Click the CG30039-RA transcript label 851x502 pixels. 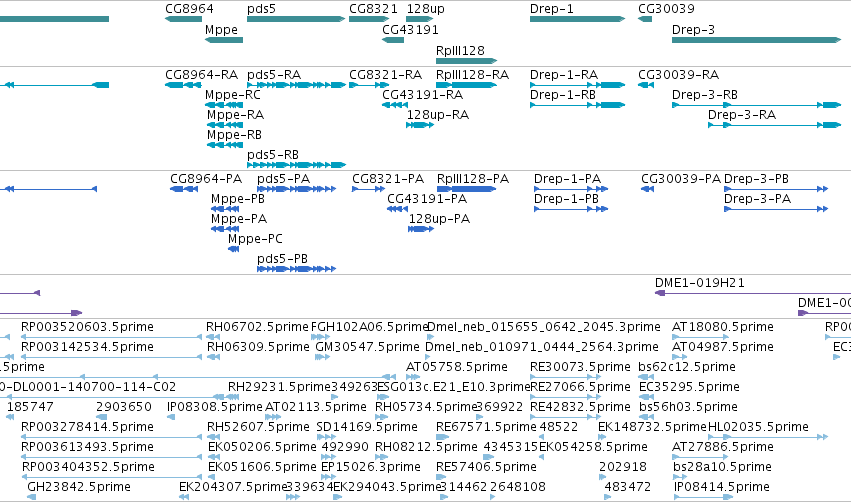tap(678, 75)
